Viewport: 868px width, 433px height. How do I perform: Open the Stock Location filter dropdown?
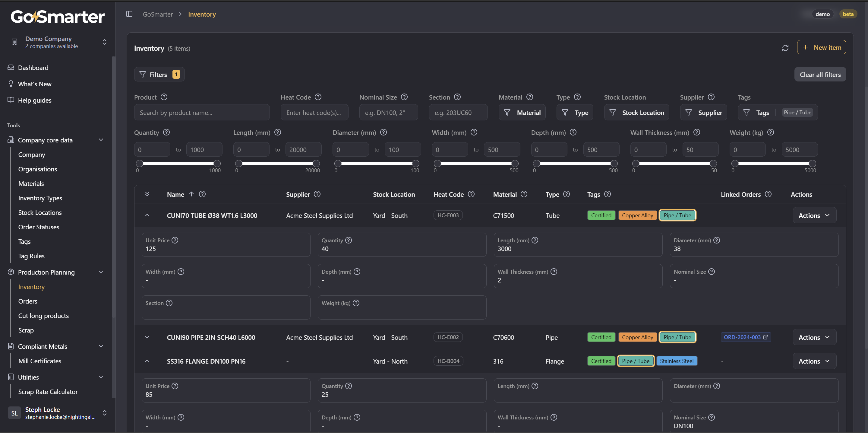coord(636,113)
